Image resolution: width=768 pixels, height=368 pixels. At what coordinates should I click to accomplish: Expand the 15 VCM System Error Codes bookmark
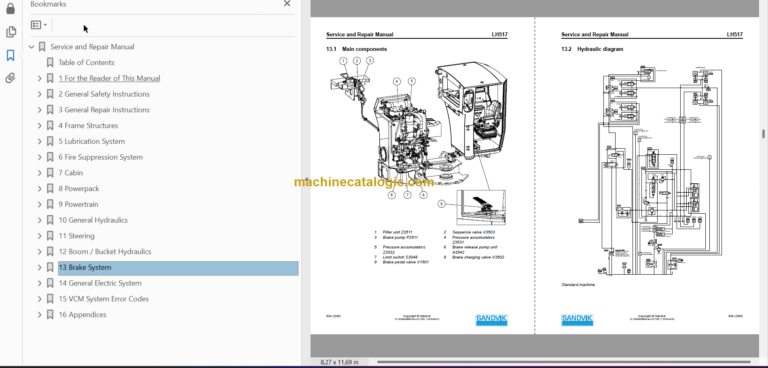pos(40,299)
